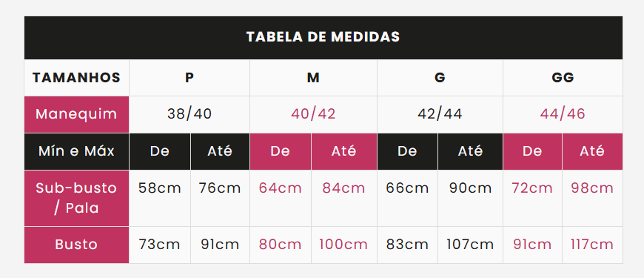This screenshot has height=278, width=644.
Task: Click the 98cm sub-busto value
Action: [x=592, y=188]
